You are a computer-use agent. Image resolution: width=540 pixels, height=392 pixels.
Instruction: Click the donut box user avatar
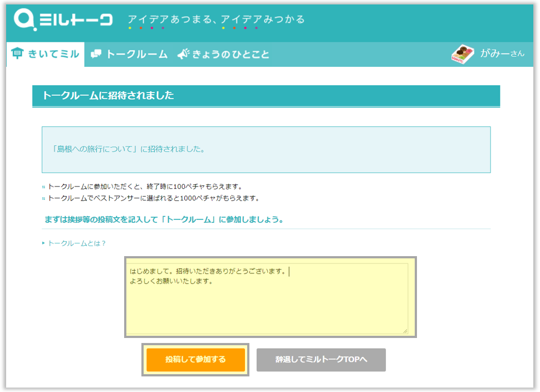coord(463,55)
